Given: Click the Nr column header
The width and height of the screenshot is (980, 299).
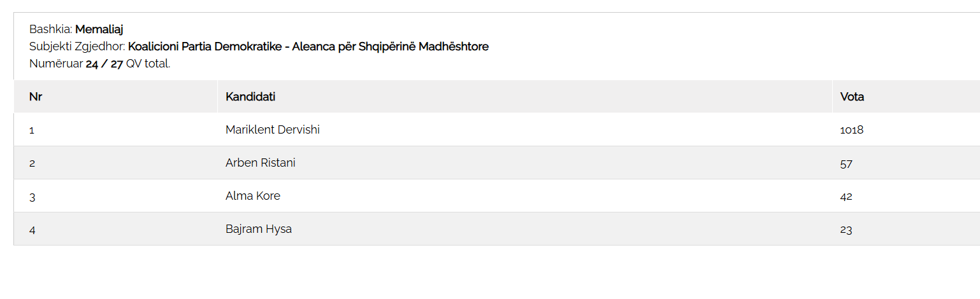Looking at the screenshot, I should click(36, 97).
